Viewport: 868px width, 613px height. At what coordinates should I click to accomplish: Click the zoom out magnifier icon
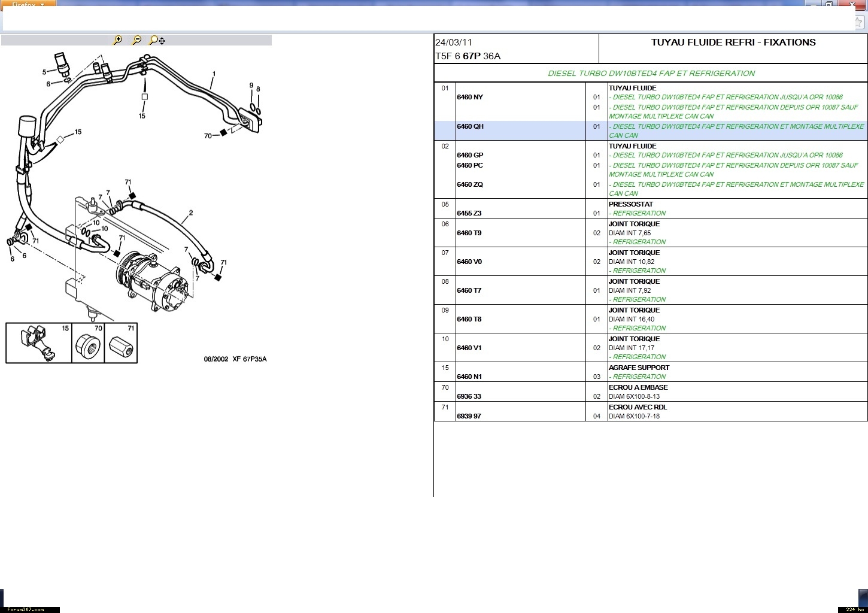tap(137, 40)
